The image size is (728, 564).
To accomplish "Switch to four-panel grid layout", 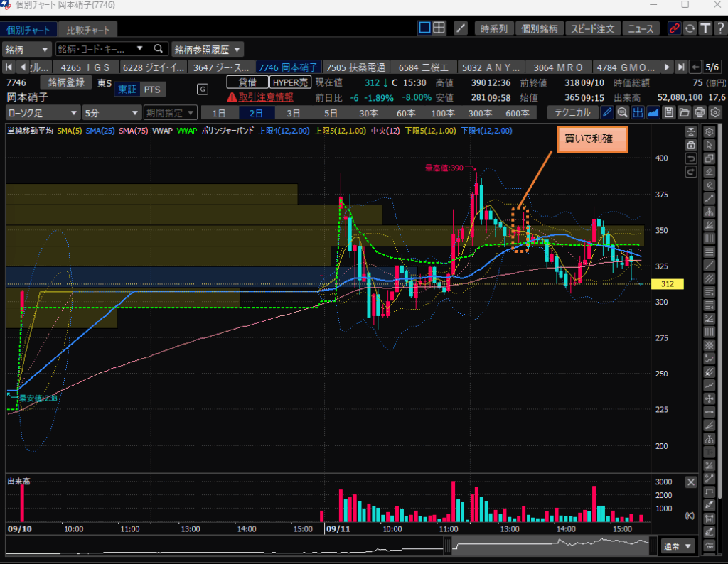I will (x=440, y=28).
